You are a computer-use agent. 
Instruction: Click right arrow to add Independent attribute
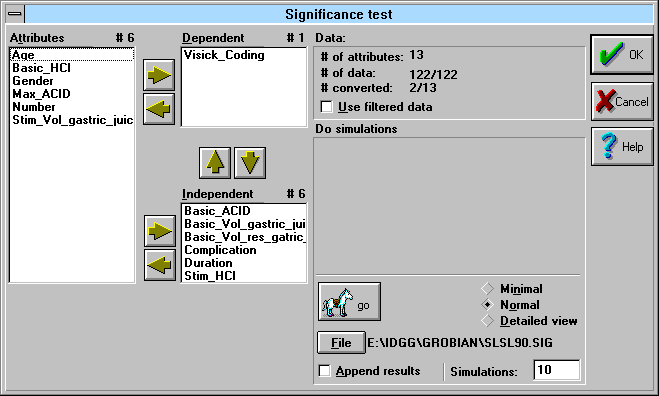pos(160,231)
